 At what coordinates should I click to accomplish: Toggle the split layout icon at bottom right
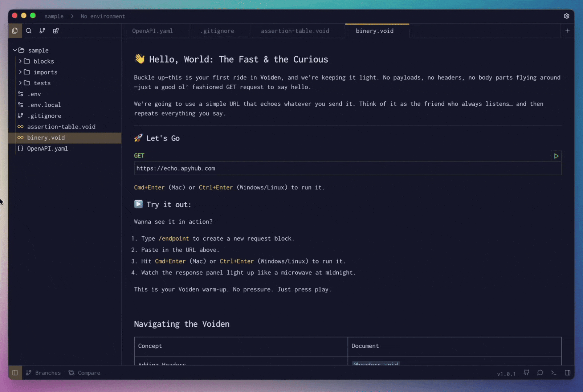click(567, 373)
